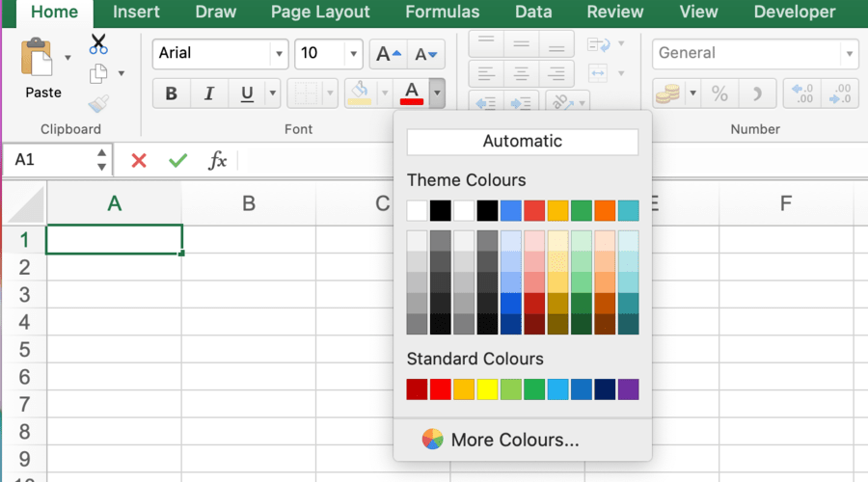Increase font size with larger A icon
868x482 pixels.
[x=388, y=54]
